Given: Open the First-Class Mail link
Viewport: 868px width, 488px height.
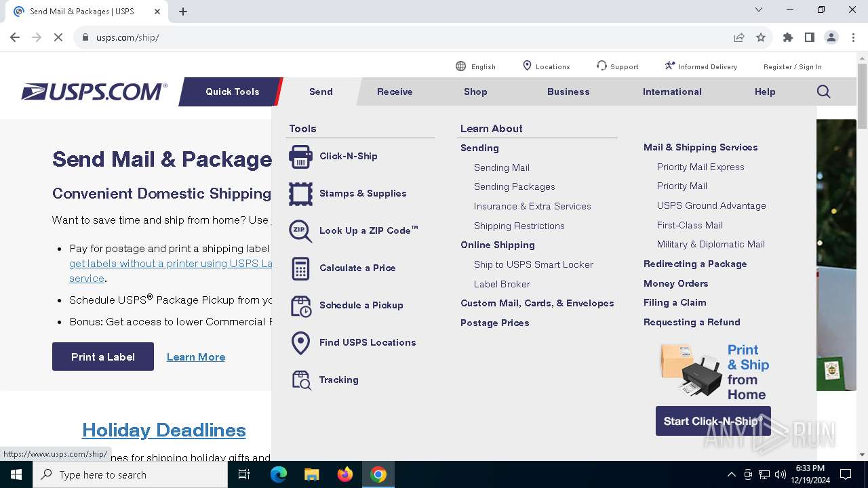Looking at the screenshot, I should (x=690, y=225).
